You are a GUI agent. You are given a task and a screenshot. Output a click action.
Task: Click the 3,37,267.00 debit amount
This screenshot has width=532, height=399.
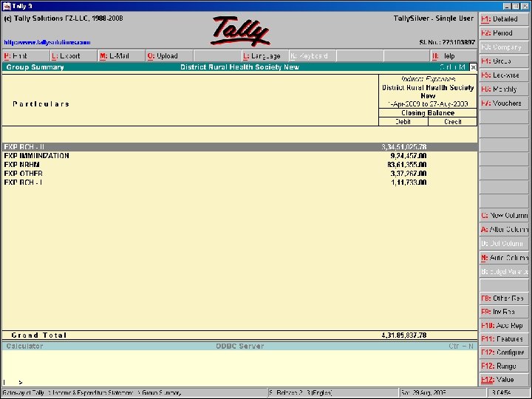point(409,174)
